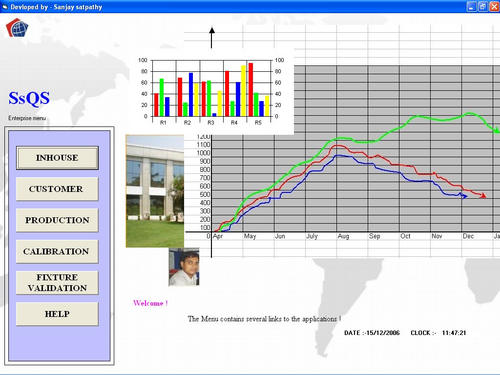
Task: Select the CALIBRATION button
Action: click(57, 252)
